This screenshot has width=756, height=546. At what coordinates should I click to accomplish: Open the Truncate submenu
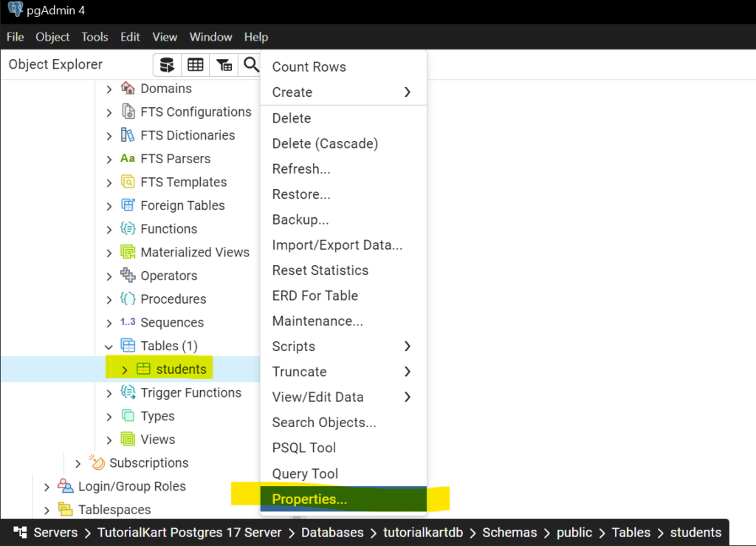pos(343,372)
